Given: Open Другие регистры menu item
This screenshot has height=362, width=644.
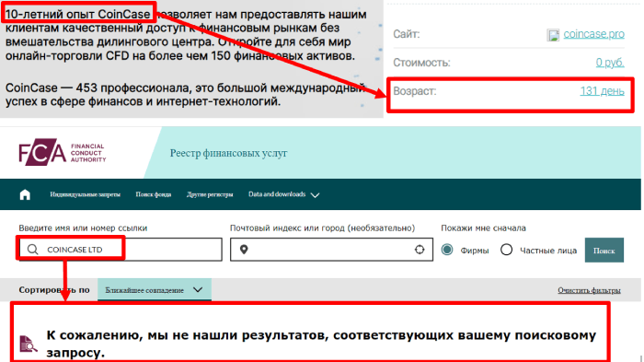Looking at the screenshot, I should point(210,194).
